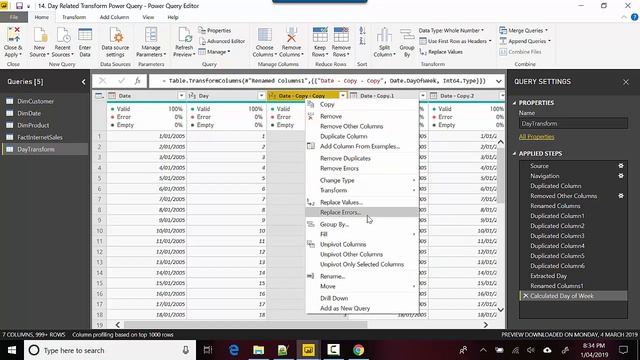
Task: Switch to Add Column ribbon tab
Action: click(x=114, y=17)
